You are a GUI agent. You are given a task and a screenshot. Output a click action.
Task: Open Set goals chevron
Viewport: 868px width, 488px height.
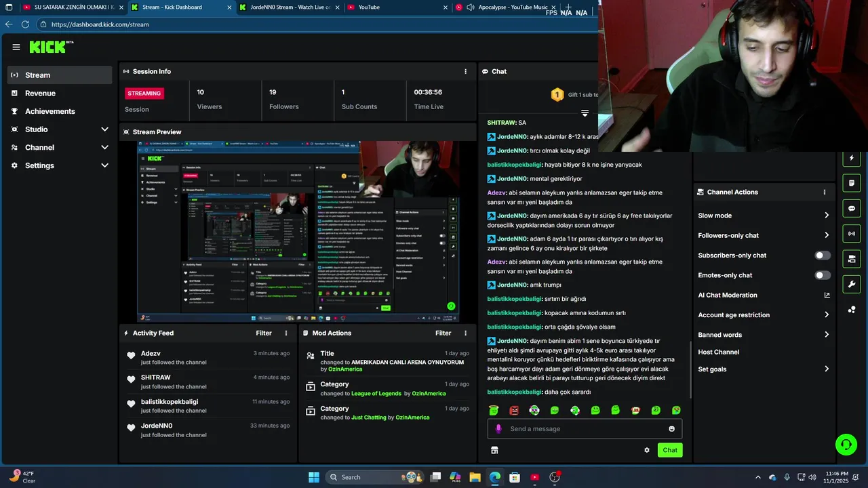point(827,369)
